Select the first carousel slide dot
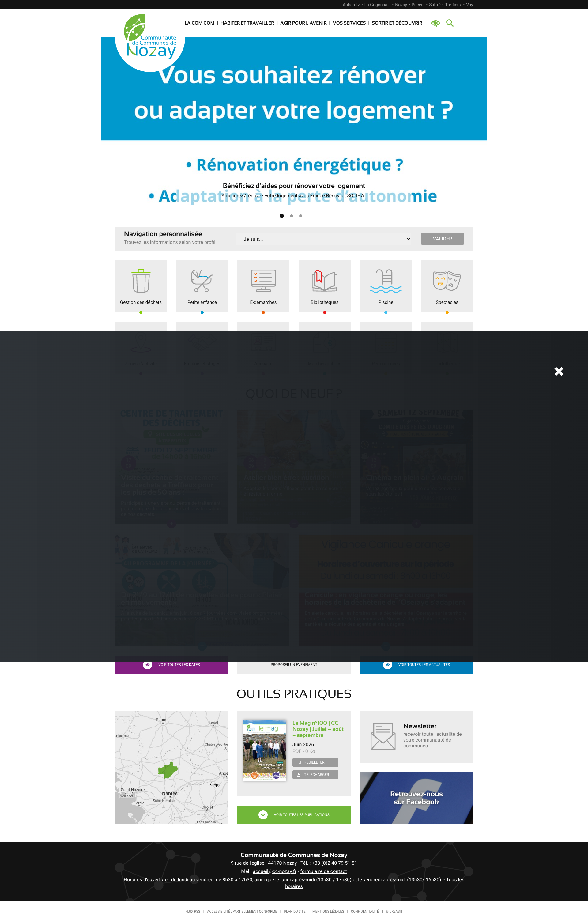Viewport: 588px width, 922px height. pos(282,216)
